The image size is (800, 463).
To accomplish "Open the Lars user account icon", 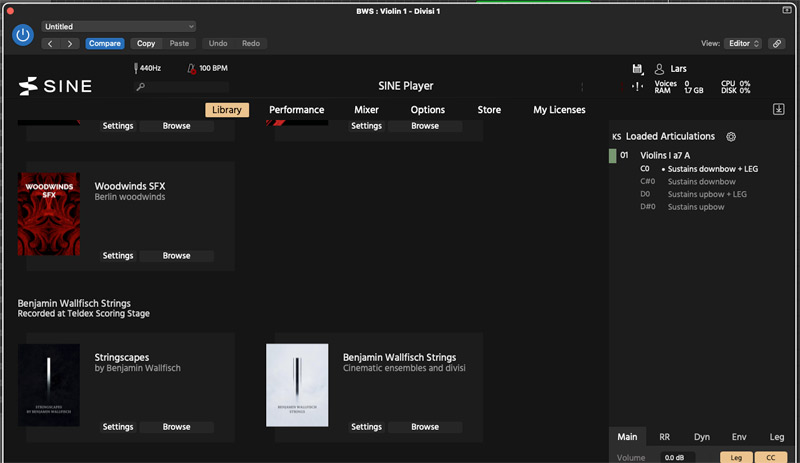I will point(659,69).
